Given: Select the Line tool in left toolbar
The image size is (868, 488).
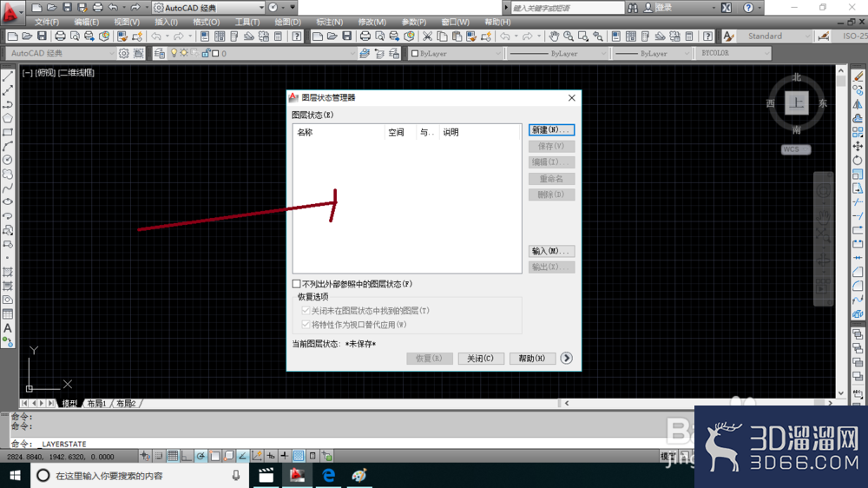Looking at the screenshot, I should tap(8, 76).
